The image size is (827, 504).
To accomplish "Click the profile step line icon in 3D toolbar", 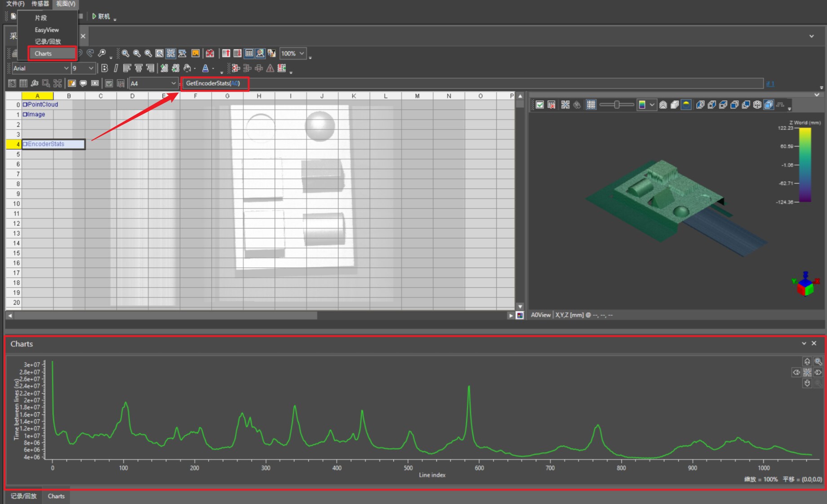I will [x=780, y=105].
